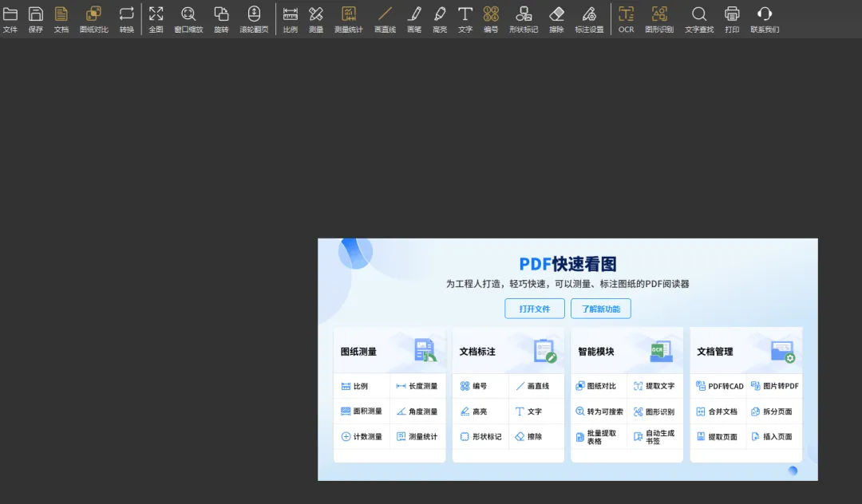Select the 画直线 draw line tool
Image resolution: width=862 pixels, height=504 pixels.
(385, 19)
